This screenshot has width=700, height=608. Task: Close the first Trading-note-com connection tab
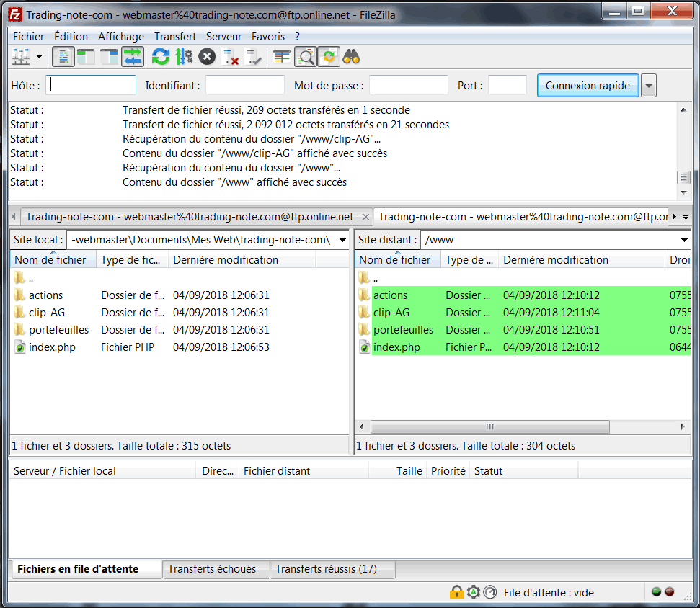(365, 217)
